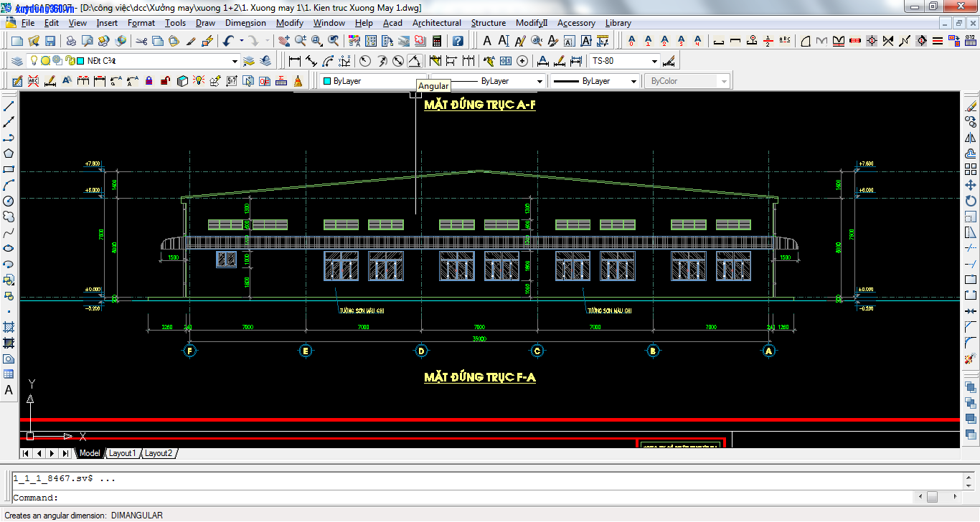Screen dimensions: 980x522
Task: Open the TS-80 dimension style dropdown
Action: click(654, 61)
